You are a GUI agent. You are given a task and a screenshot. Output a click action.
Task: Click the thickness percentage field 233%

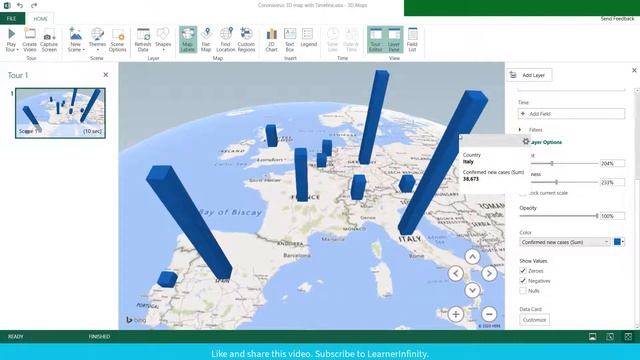(x=612, y=182)
